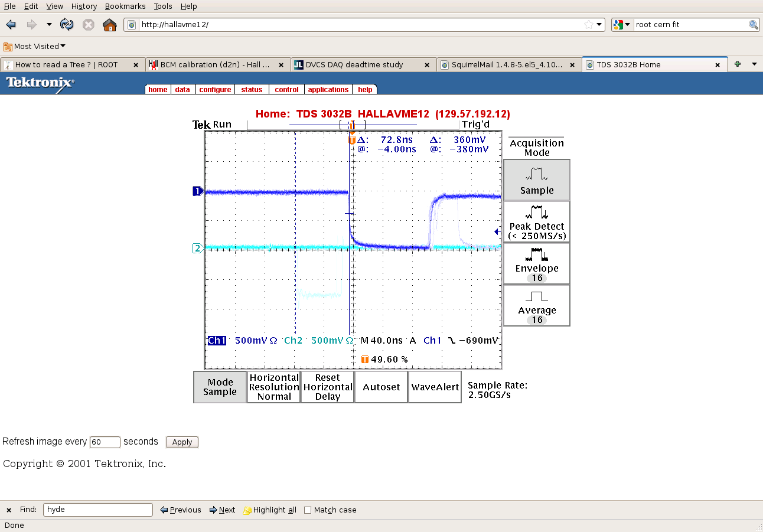The height and width of the screenshot is (532, 763).
Task: Select Sample acquisition mode
Action: [537, 180]
